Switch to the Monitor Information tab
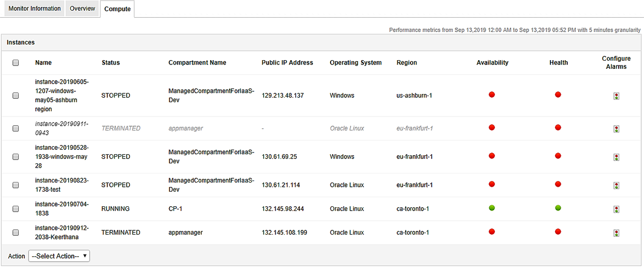The width and height of the screenshot is (644, 268). click(34, 9)
